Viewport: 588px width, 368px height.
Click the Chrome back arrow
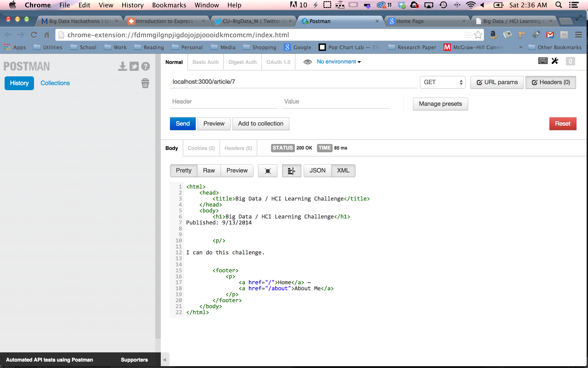(8, 35)
